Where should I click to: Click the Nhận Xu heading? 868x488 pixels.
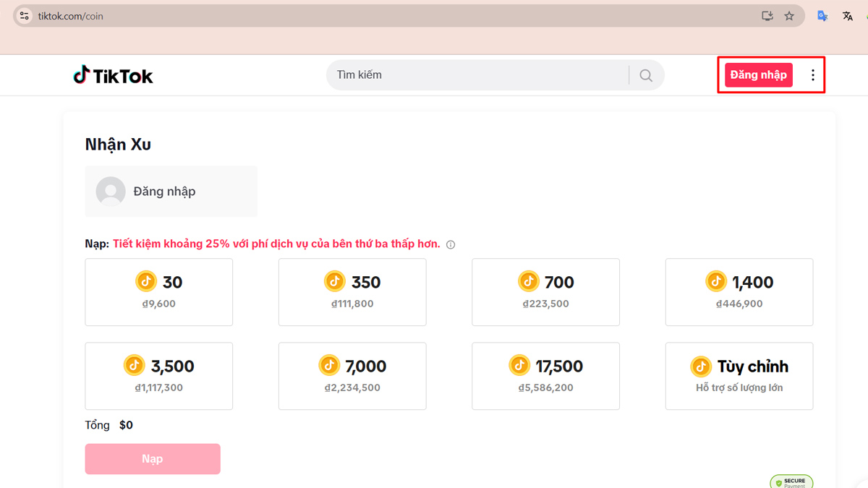118,145
